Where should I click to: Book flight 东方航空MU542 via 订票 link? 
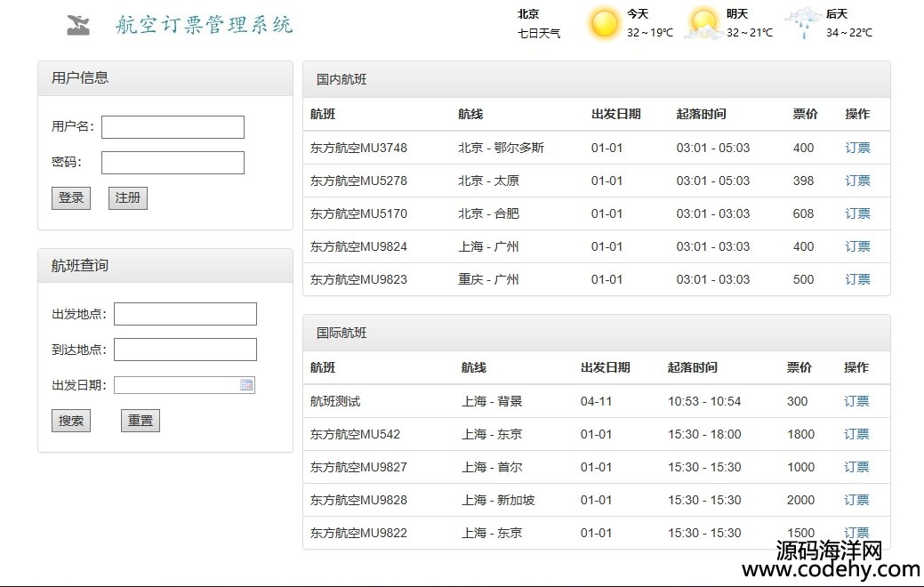tap(856, 434)
